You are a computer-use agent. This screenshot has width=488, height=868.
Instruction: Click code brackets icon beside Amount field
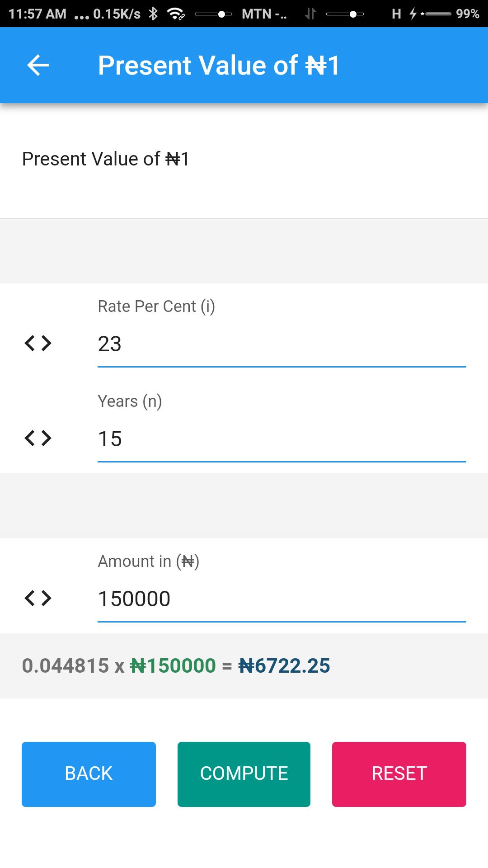click(38, 598)
